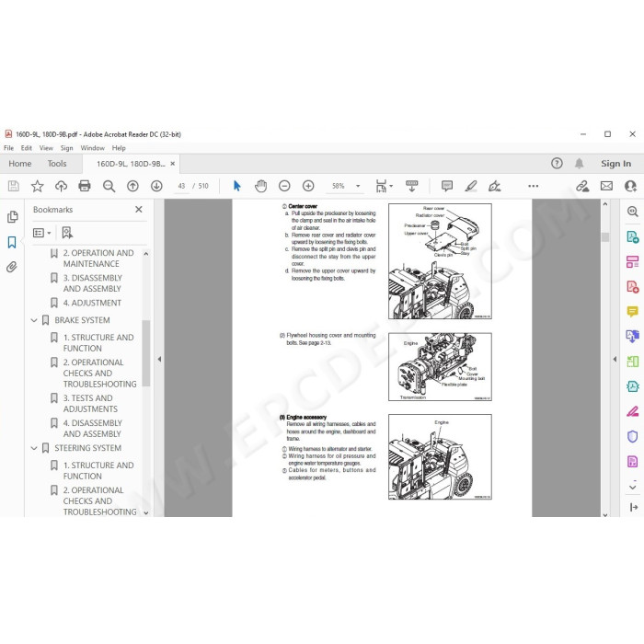Activate the selection arrow tool
The width and height of the screenshot is (644, 644).
(x=237, y=186)
